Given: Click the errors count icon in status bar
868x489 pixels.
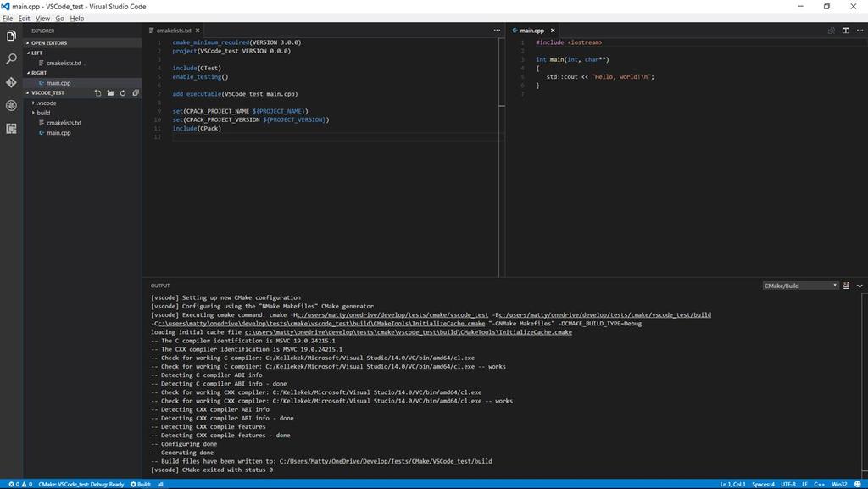Looking at the screenshot, I should 11,484.
